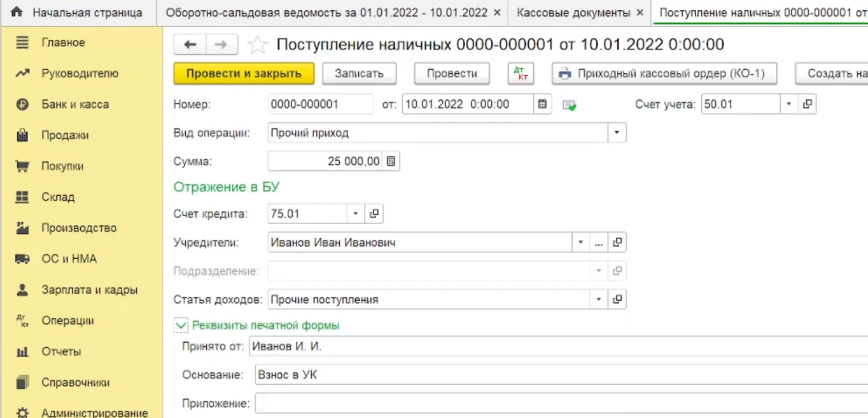This screenshot has height=418, width=868.
Task: Click the Номер input field
Action: 320,104
